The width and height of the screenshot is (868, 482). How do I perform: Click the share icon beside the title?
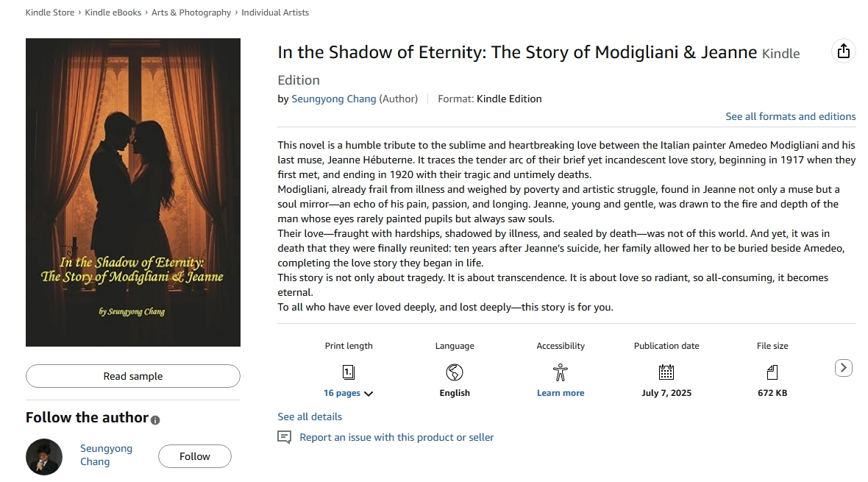(843, 51)
